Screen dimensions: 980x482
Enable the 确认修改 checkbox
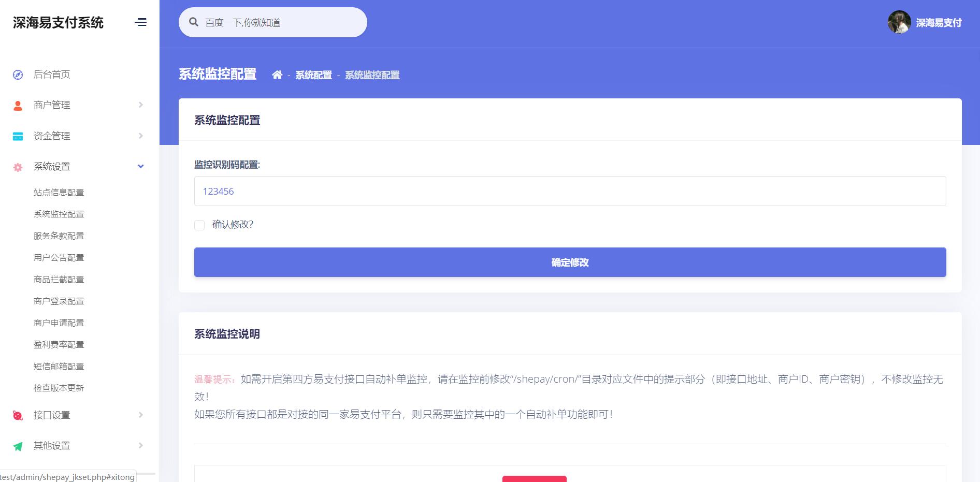(x=199, y=225)
